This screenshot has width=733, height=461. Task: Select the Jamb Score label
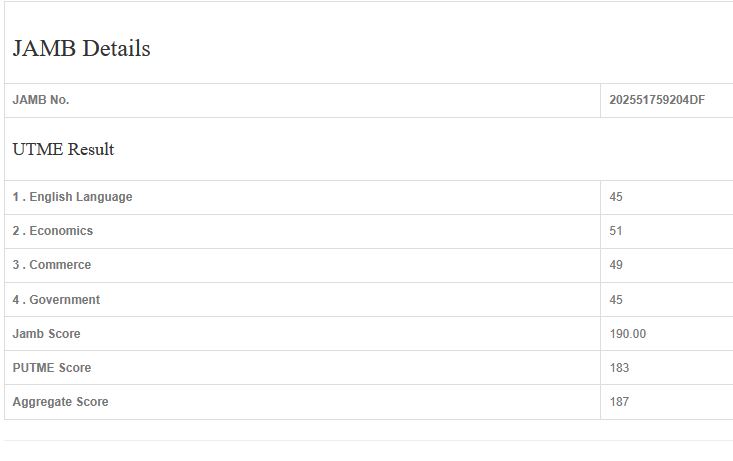(46, 334)
